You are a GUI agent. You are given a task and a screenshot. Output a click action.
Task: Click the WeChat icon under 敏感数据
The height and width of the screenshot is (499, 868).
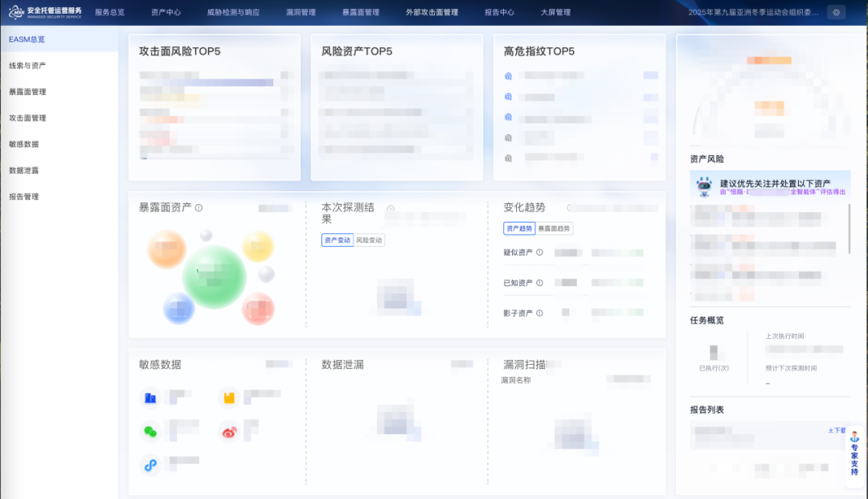click(x=150, y=432)
